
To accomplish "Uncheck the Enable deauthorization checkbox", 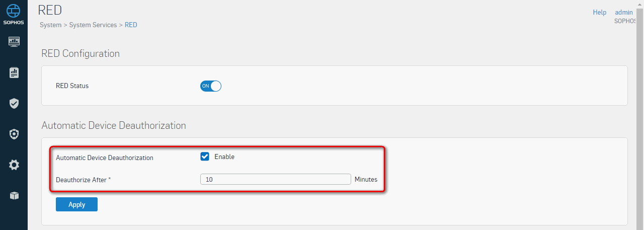I will [205, 157].
